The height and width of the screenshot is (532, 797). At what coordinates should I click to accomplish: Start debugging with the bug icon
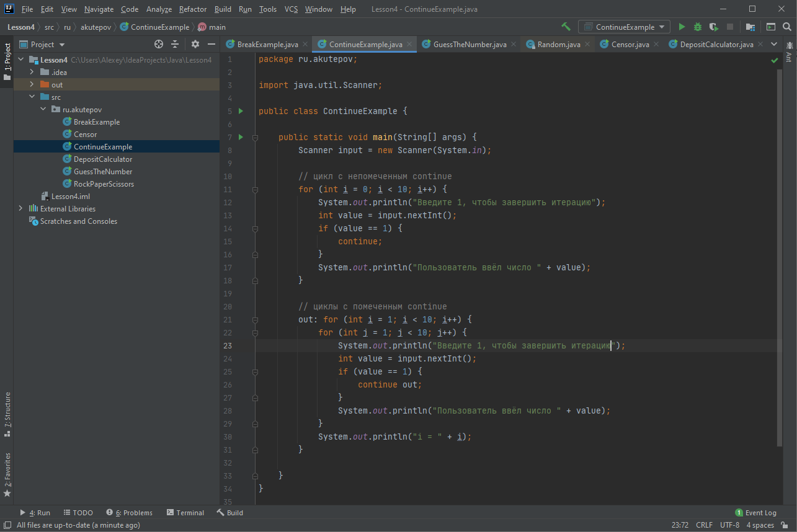point(698,27)
